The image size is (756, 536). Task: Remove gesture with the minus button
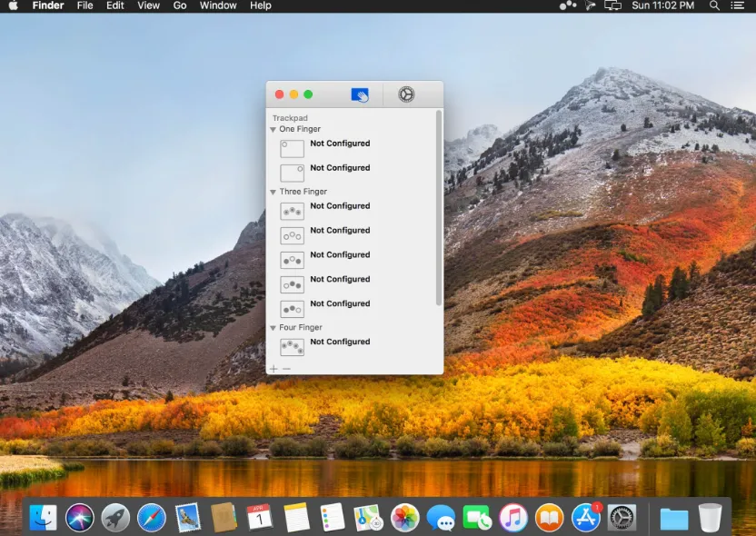(286, 369)
